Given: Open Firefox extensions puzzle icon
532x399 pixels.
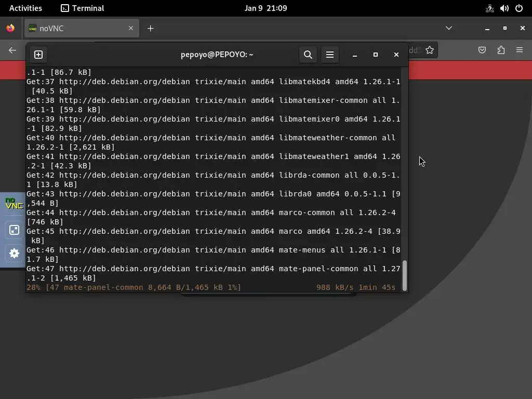Looking at the screenshot, I should (501, 50).
